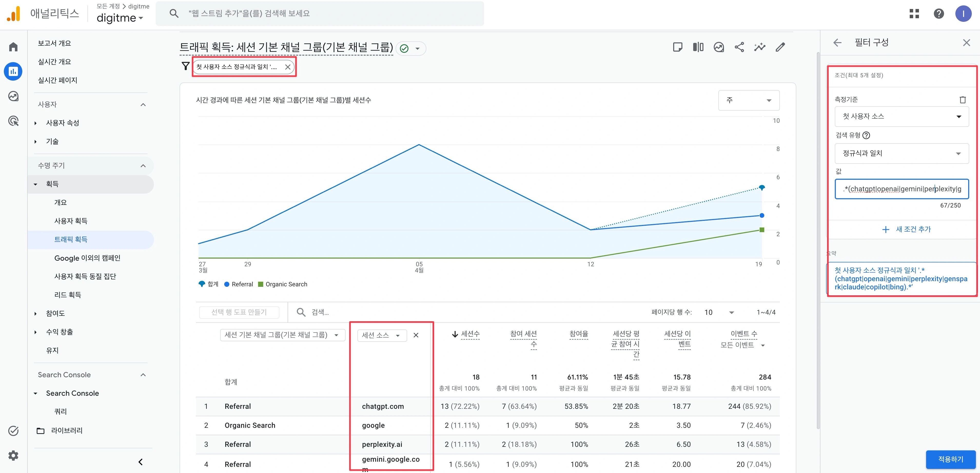Click the top search bar

pos(320,14)
